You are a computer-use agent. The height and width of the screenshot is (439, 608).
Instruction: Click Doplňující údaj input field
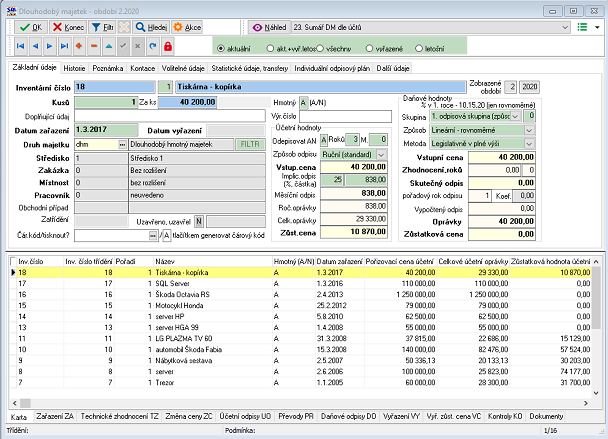click(x=170, y=116)
